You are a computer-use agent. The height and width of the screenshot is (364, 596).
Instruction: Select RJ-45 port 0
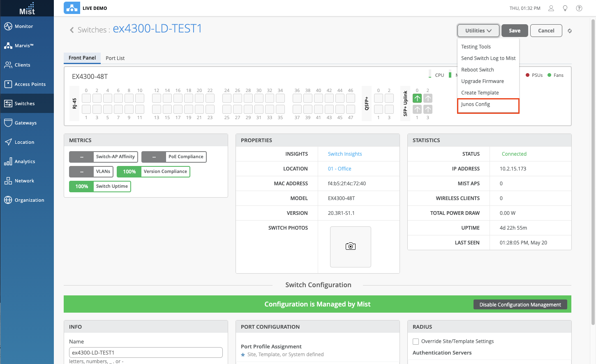(86, 98)
